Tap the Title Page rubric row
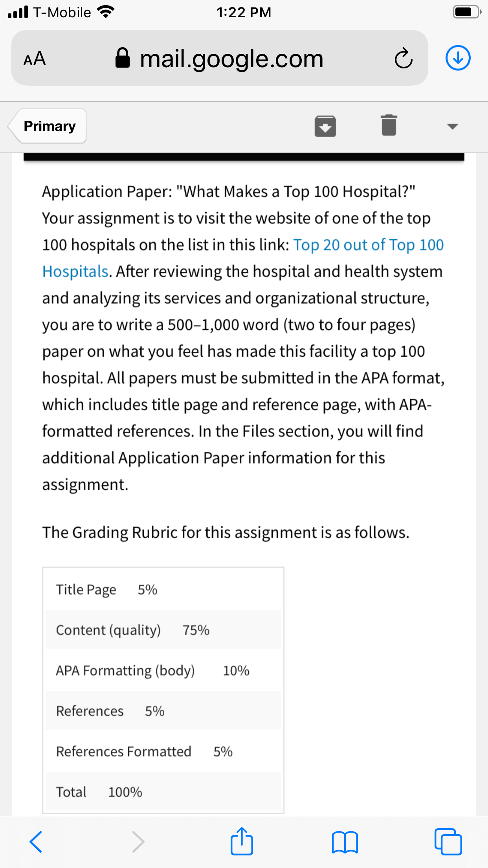 (163, 589)
